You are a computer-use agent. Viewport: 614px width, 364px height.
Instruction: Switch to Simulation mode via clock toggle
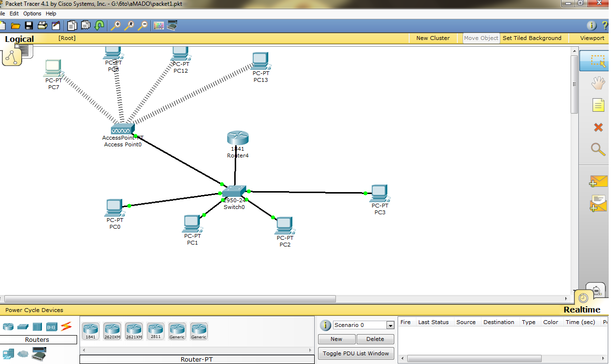[x=582, y=298]
